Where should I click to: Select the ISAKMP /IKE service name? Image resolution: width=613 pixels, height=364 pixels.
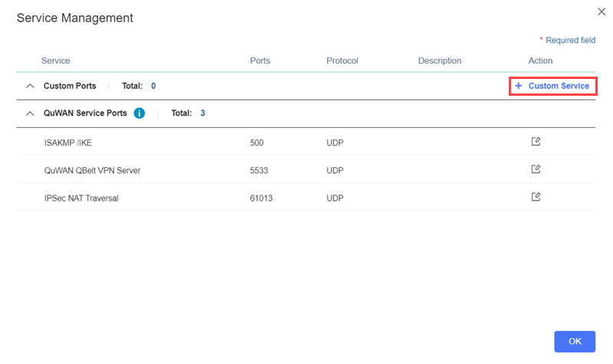(69, 143)
